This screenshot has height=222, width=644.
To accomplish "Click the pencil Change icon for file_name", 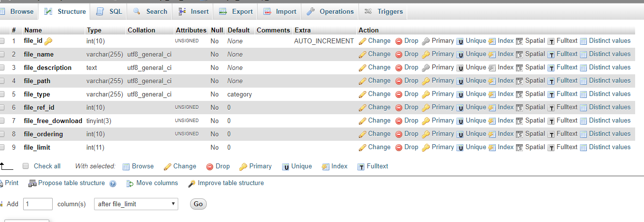I will pos(362,55).
